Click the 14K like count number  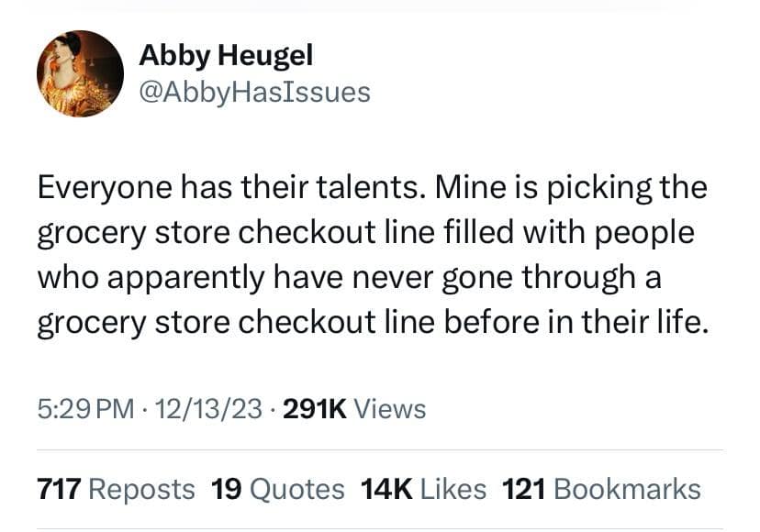(x=386, y=489)
